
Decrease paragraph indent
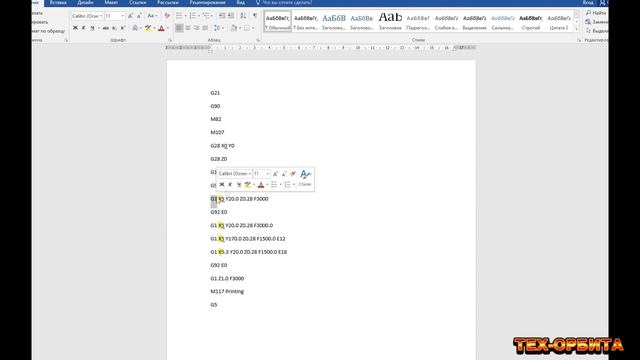click(222, 16)
